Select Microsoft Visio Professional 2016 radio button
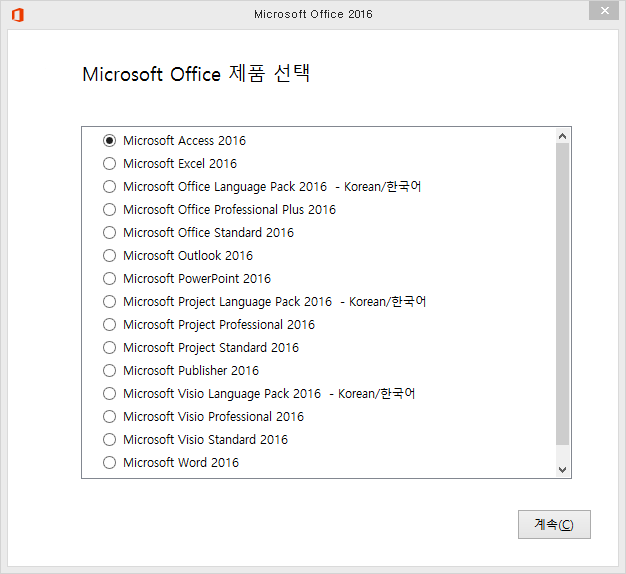This screenshot has height=574, width=626. tap(109, 417)
